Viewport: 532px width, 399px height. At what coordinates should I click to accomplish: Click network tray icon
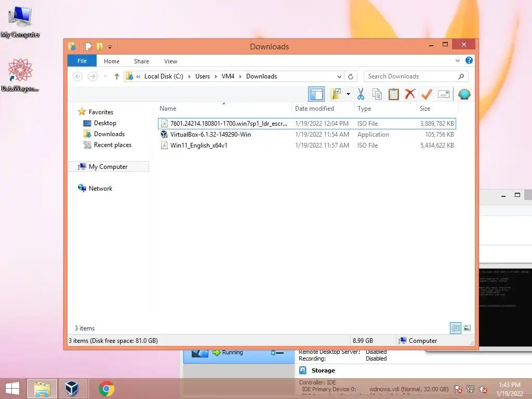(470, 389)
